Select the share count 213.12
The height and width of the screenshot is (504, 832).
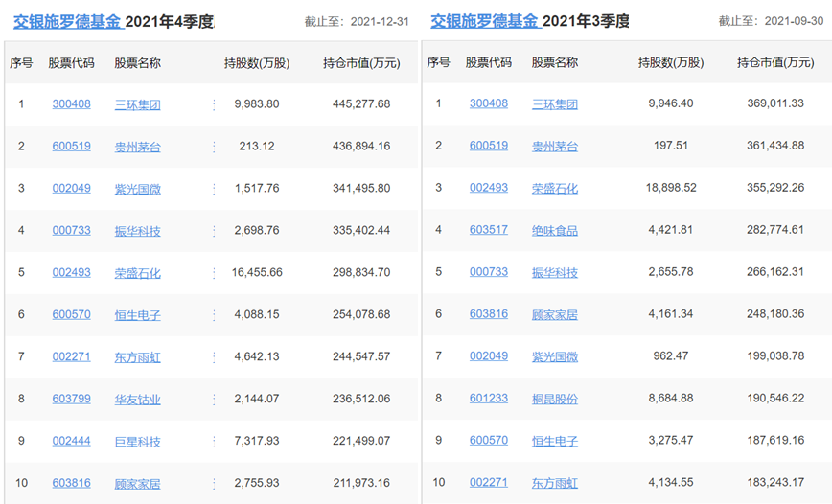point(257,146)
